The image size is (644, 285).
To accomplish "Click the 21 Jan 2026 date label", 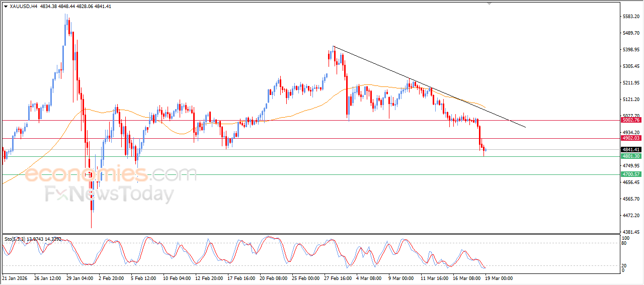I will (14, 278).
